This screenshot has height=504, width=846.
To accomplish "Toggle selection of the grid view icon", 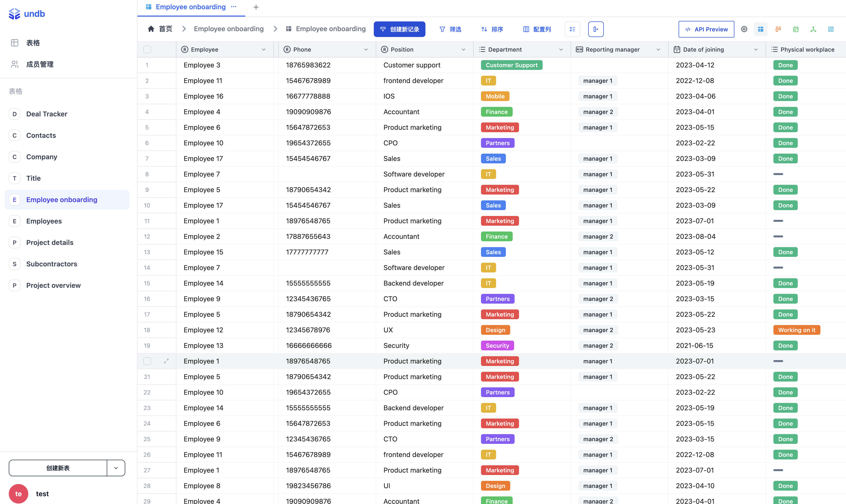I will [x=761, y=29].
